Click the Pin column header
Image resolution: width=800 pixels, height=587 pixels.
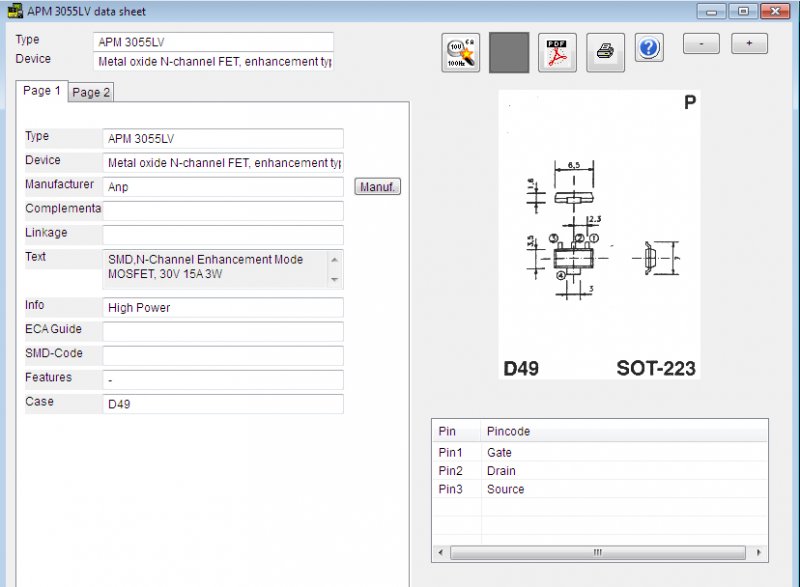(456, 431)
